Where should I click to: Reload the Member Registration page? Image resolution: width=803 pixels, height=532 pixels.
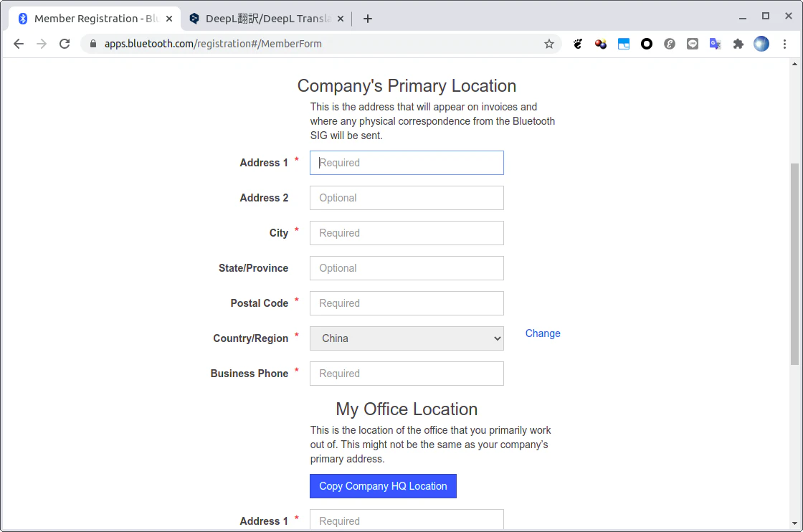pos(65,44)
